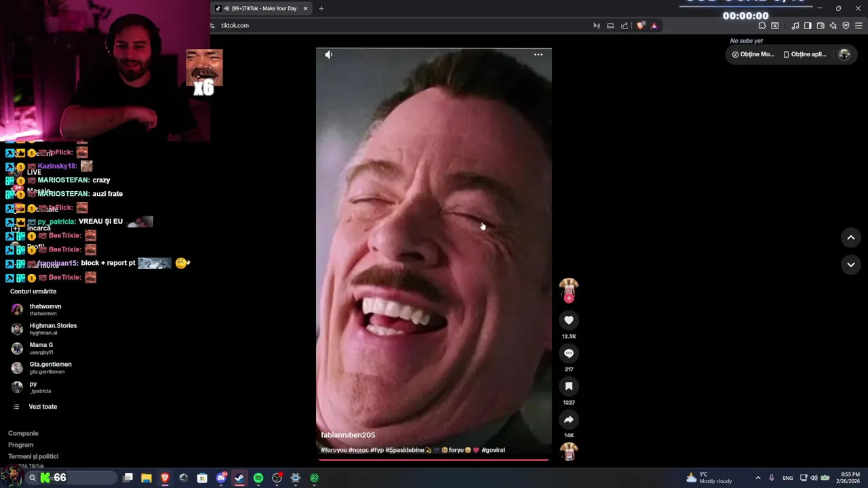The image size is (868, 488).
Task: Go to previous video with up chevron
Action: (851, 237)
